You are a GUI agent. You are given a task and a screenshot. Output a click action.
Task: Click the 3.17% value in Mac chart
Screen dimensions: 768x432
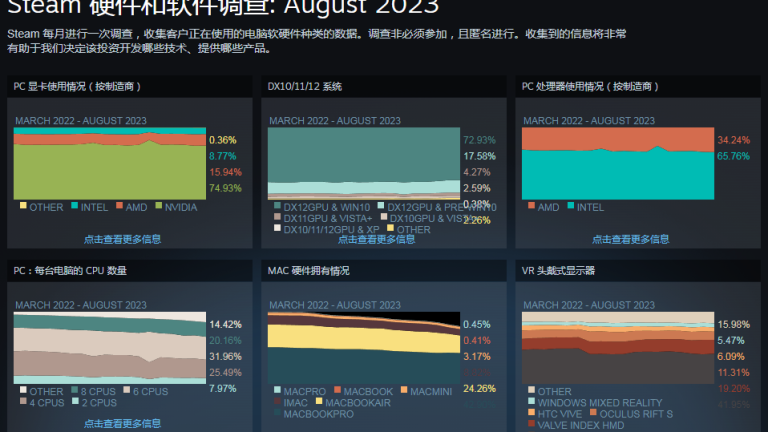click(477, 356)
